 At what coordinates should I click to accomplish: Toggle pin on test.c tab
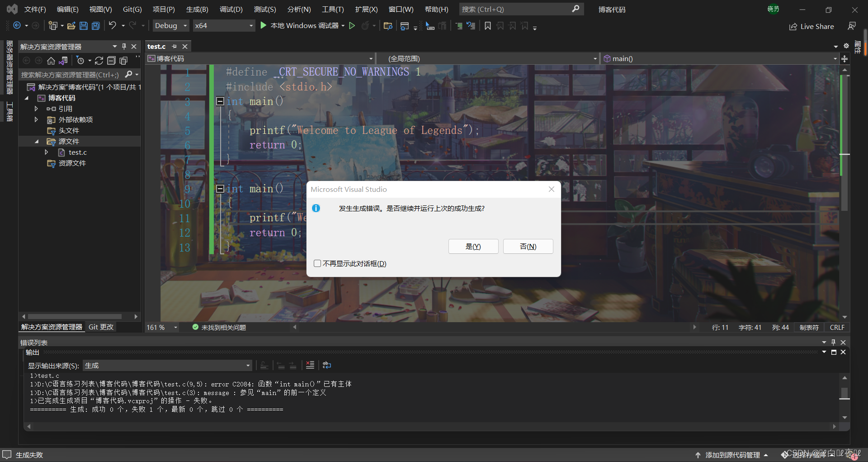point(175,46)
